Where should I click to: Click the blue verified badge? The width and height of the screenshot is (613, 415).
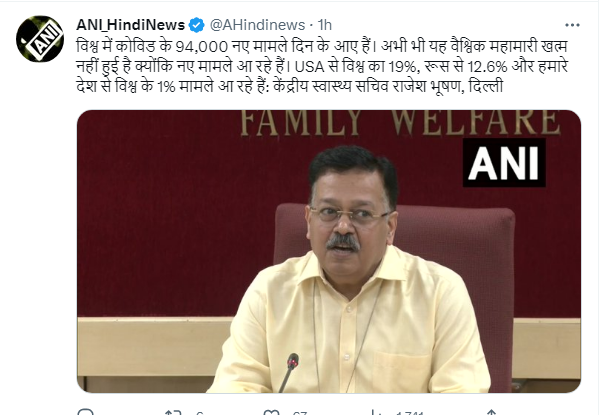coord(196,25)
